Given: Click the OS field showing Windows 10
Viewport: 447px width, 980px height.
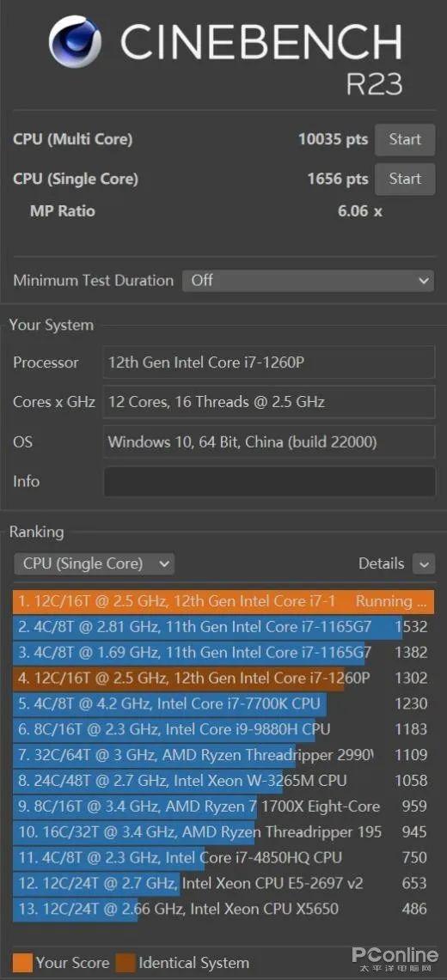Looking at the screenshot, I should click(269, 441).
